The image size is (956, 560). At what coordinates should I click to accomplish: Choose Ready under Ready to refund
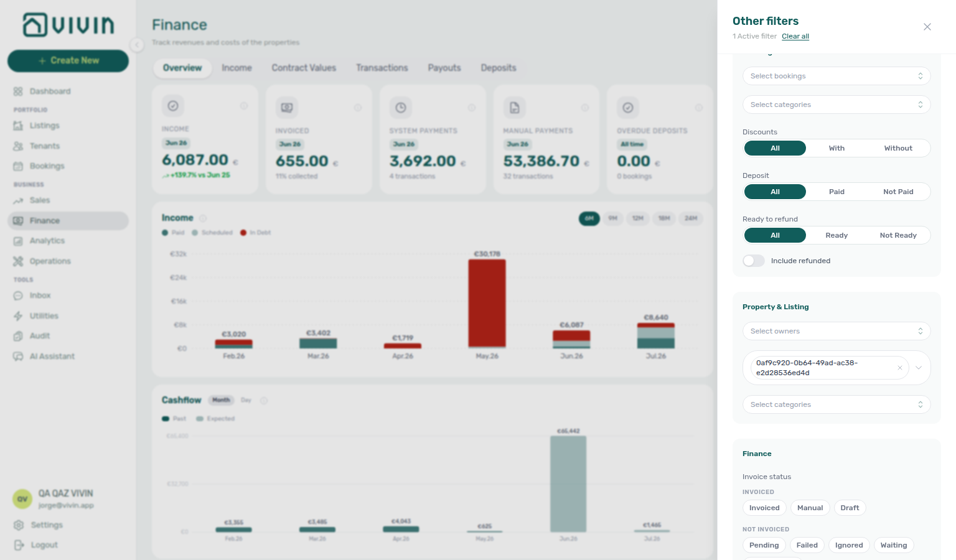[x=836, y=235]
